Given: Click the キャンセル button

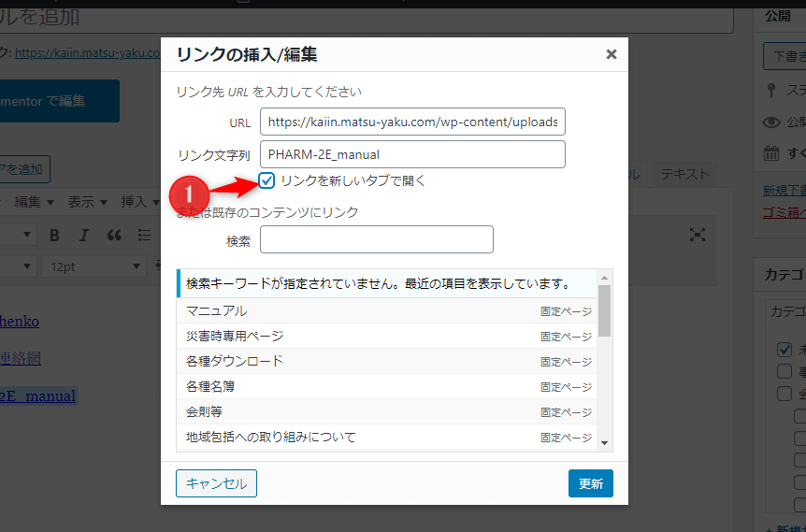Looking at the screenshot, I should pos(216,483).
